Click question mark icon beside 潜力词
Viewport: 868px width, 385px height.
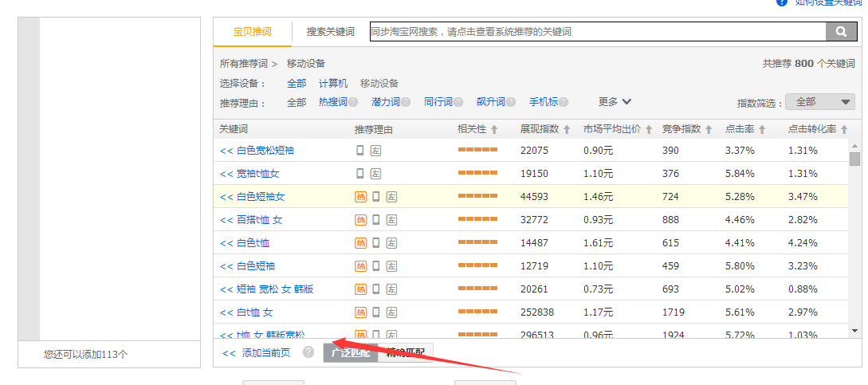click(406, 102)
